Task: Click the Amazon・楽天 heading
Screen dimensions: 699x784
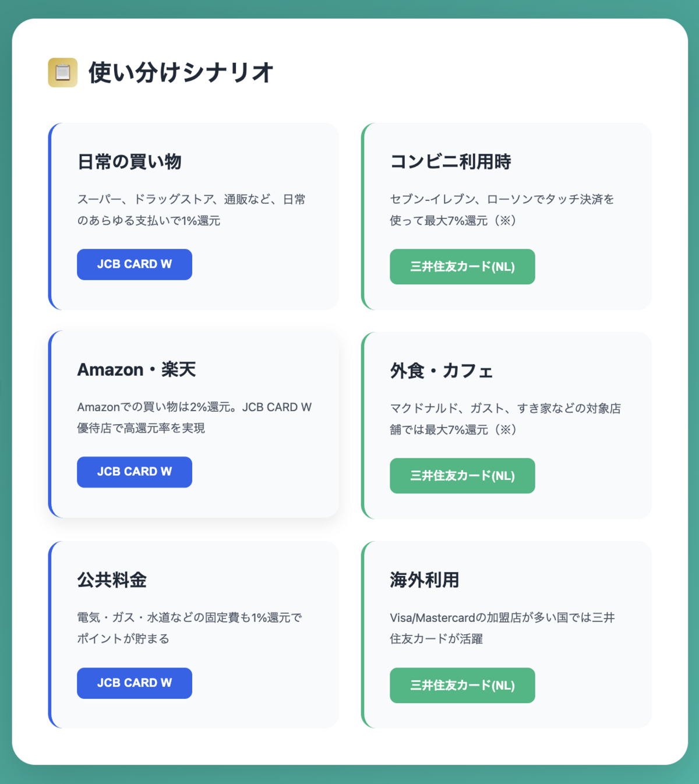Action: click(x=137, y=369)
